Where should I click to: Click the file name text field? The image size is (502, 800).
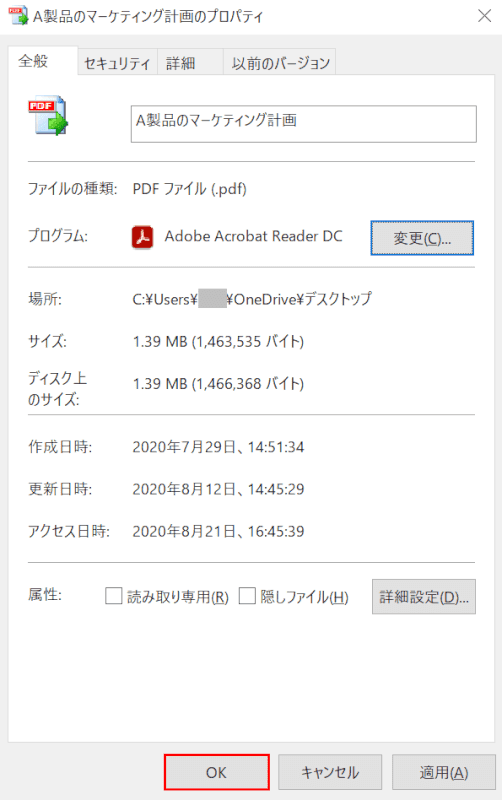(304, 124)
